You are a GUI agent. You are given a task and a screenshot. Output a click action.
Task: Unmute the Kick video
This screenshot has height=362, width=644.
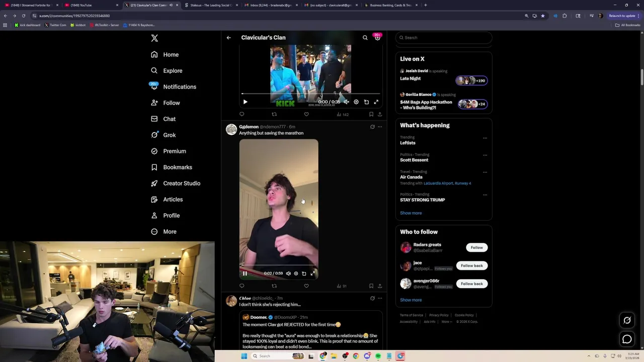346,102
